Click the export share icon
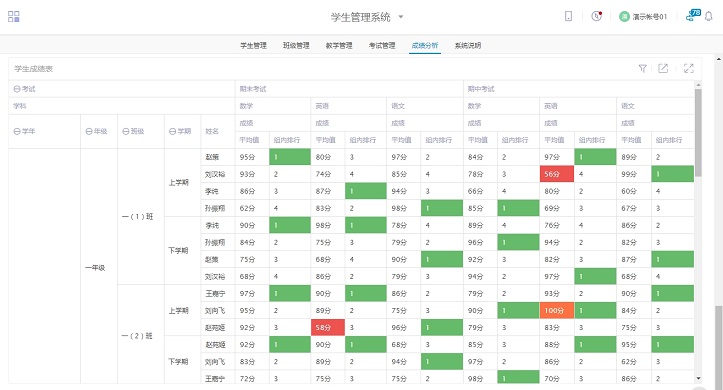Viewport: 723px width, 390px height. coord(663,69)
